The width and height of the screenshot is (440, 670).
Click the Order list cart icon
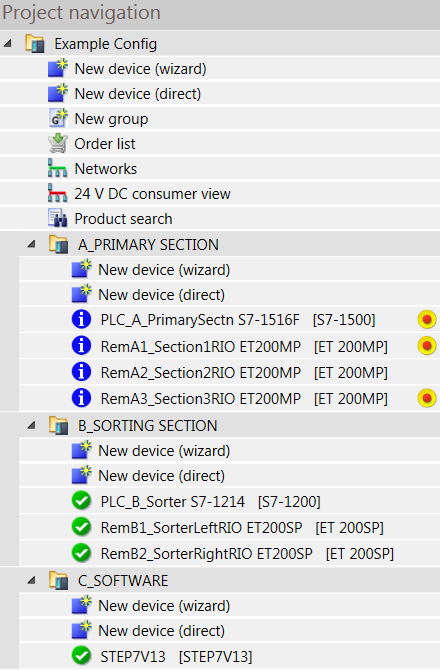point(58,144)
